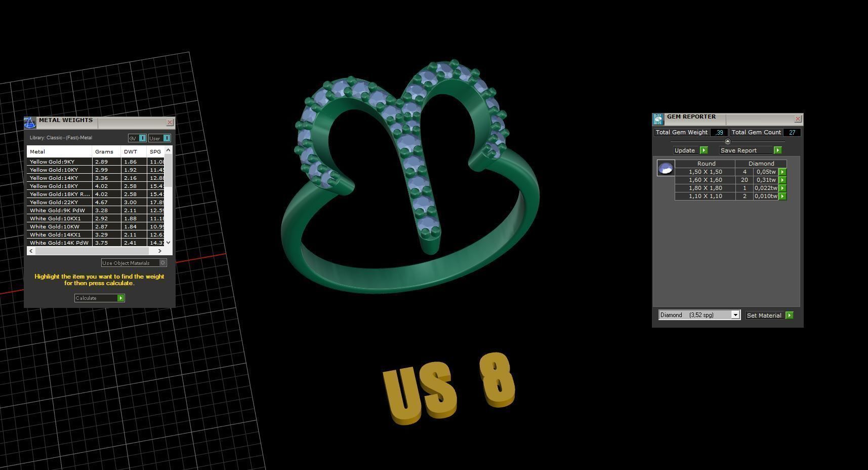This screenshot has width=868, height=470.
Task: Collapse the Gem Reporter header with the arrow handle
Action: [x=728, y=141]
